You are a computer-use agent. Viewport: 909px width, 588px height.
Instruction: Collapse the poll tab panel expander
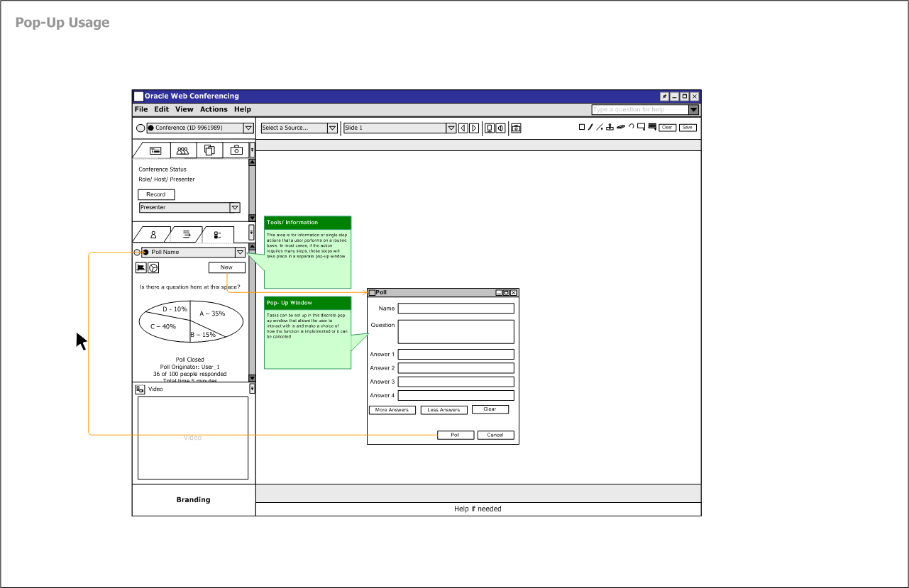coord(251,233)
